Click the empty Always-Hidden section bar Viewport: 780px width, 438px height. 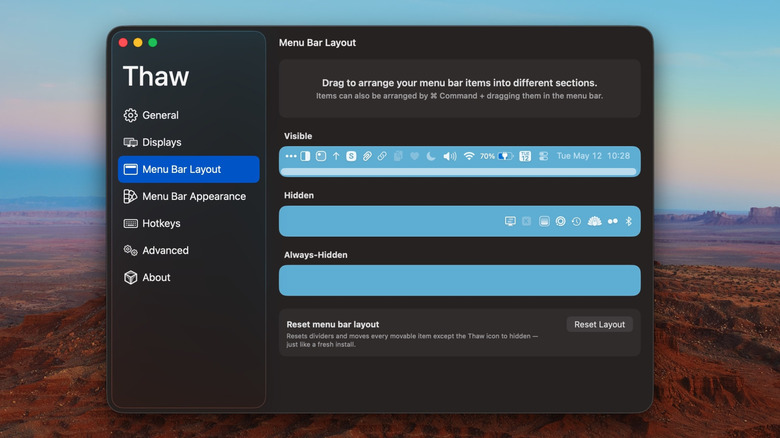click(460, 280)
